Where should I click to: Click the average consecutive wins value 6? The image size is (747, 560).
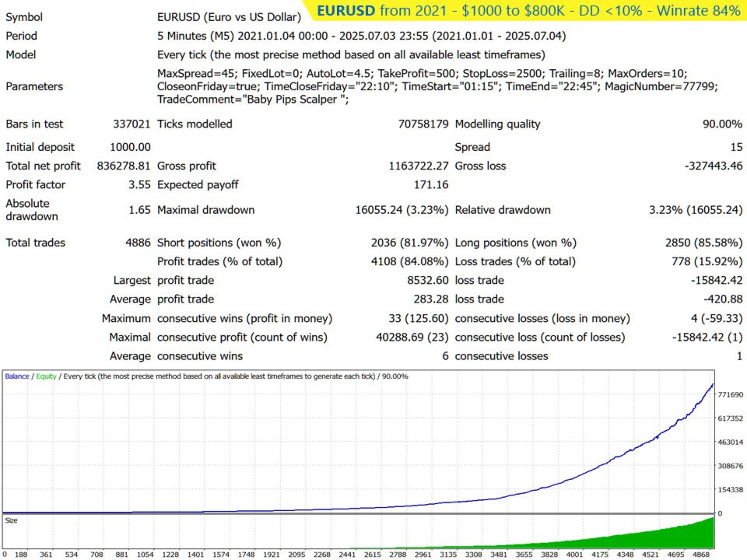[445, 356]
